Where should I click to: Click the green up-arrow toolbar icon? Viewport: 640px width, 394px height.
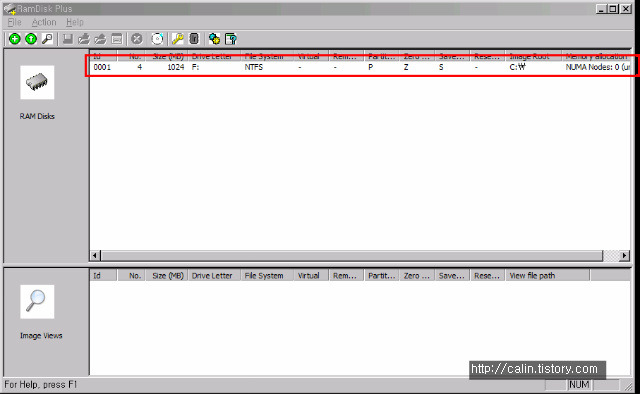31,39
